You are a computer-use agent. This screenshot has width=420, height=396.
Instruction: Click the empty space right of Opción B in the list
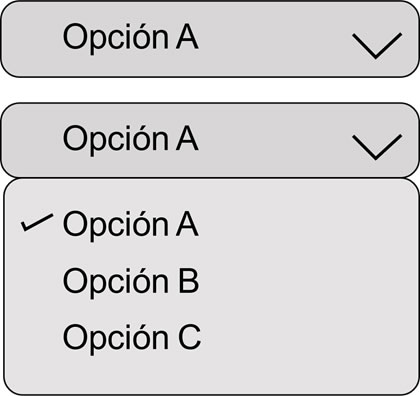308,282
